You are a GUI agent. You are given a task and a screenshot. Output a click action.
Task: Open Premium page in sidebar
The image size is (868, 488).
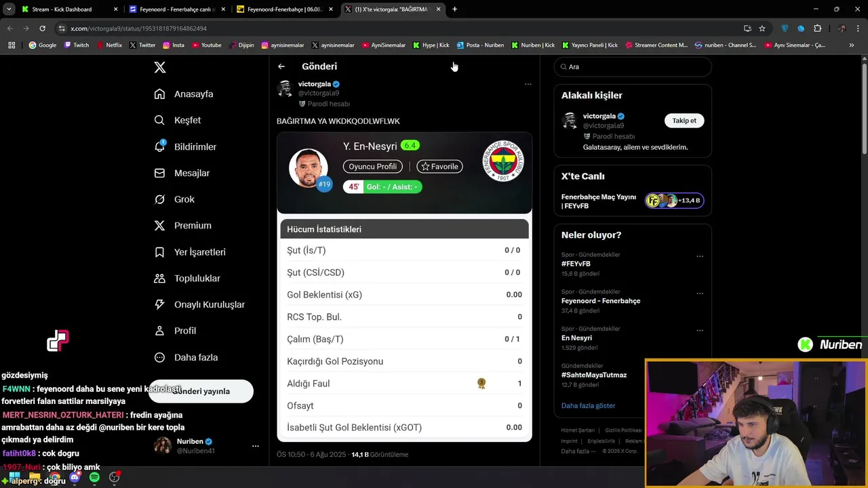[182, 226]
